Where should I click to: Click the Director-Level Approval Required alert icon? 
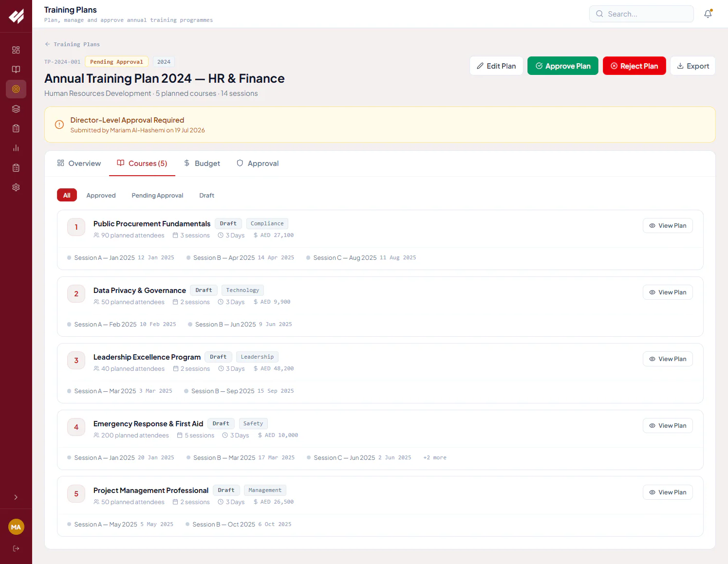point(59,125)
